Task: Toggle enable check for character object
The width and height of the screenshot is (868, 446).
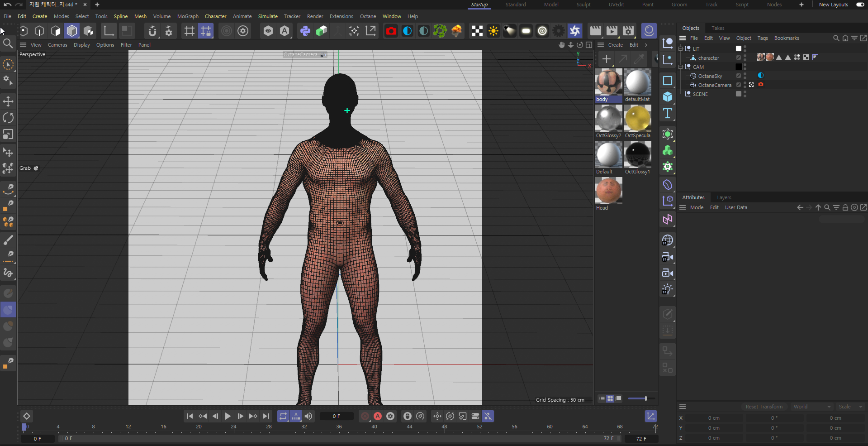Action: (739, 58)
